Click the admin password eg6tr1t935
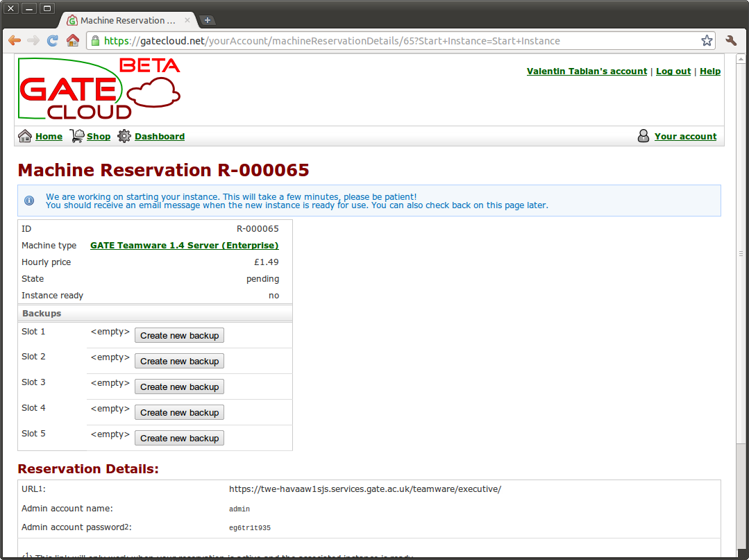 (250, 528)
